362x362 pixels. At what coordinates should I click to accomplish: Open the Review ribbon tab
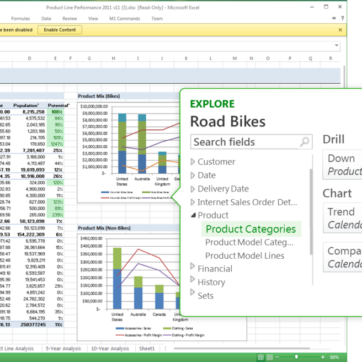click(69, 19)
